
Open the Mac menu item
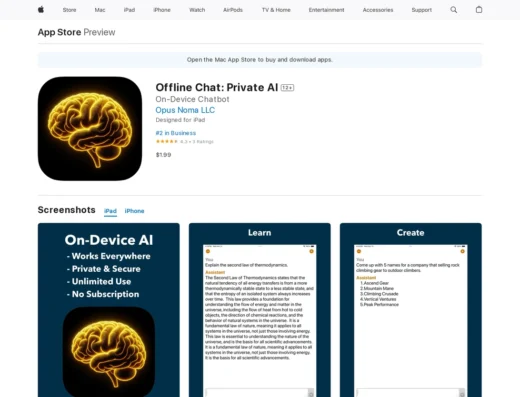click(x=100, y=10)
